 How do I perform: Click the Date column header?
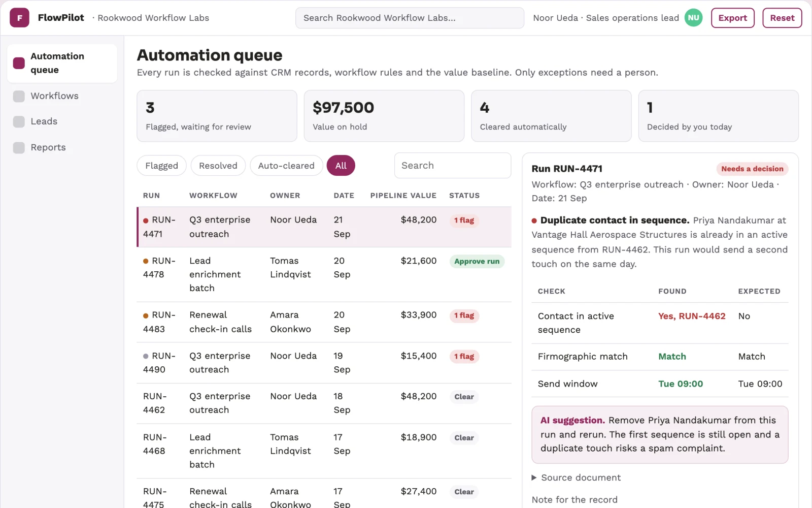344,196
